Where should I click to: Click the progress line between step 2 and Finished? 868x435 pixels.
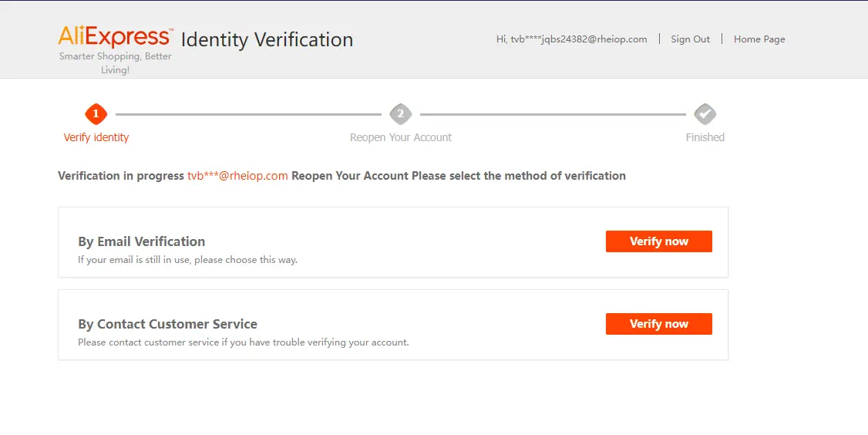[x=553, y=115]
